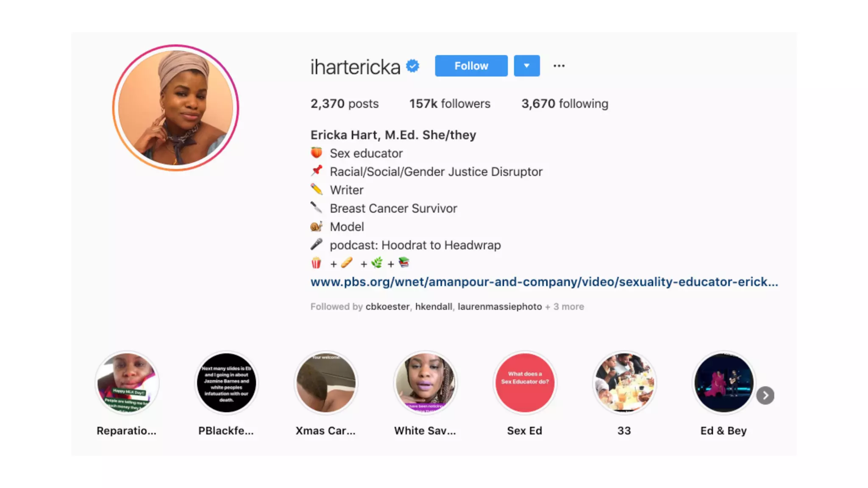Viewport: 868px width, 488px height.
Task: Show next highlights with the chevron arrow
Action: [x=765, y=396]
